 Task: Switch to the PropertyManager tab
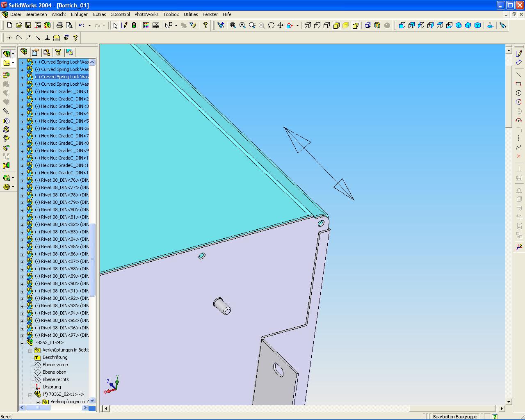(35, 52)
